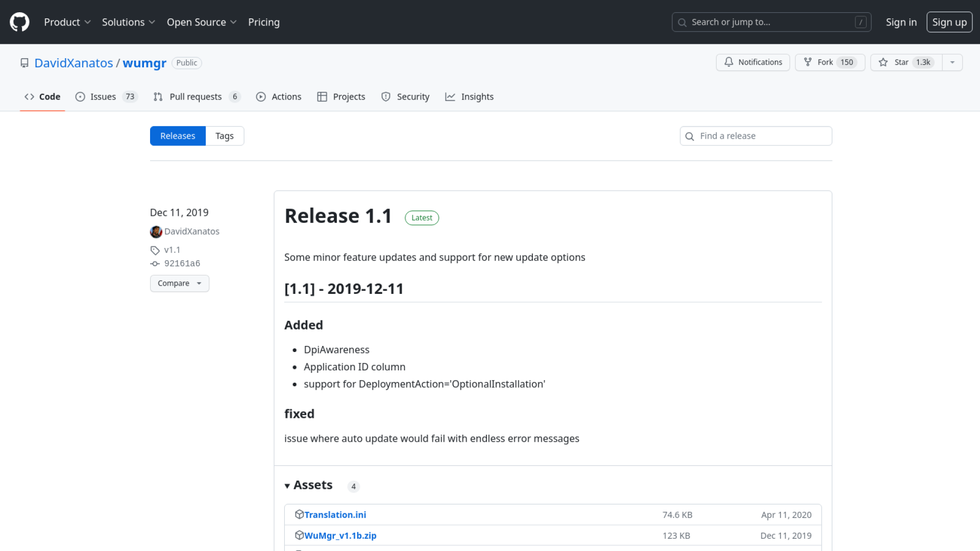Click the Sign up button
This screenshot has height=551, width=980.
pyautogui.click(x=949, y=22)
